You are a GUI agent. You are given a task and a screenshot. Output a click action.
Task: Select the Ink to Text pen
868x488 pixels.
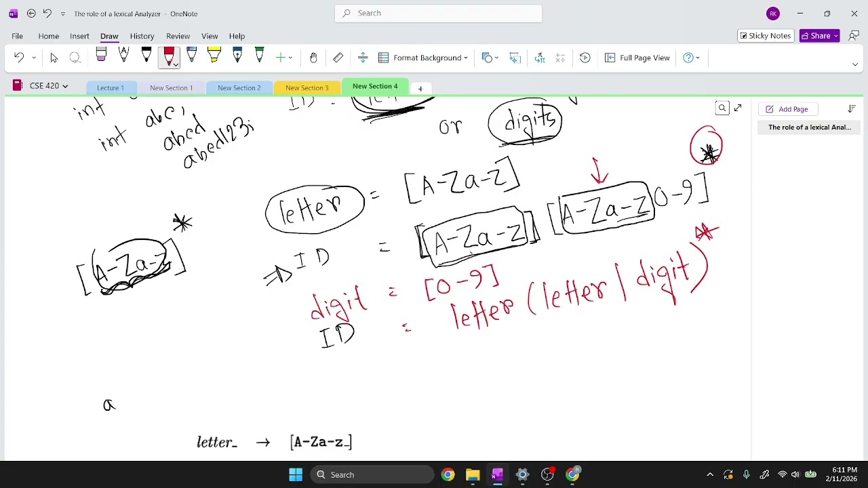123,56
